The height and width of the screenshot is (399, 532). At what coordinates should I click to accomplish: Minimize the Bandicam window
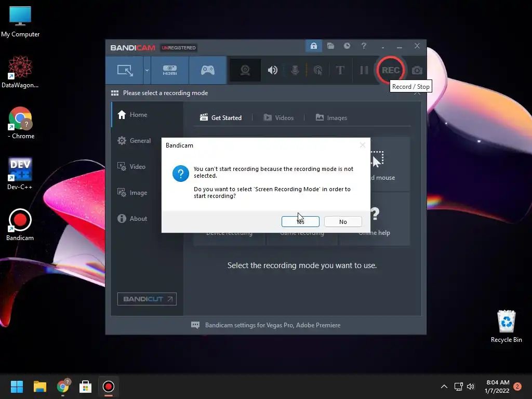400,46
